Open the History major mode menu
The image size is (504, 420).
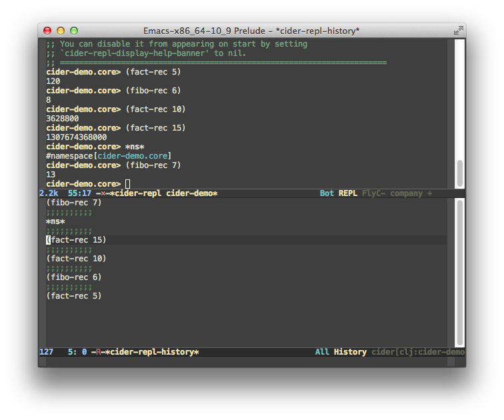[350, 352]
